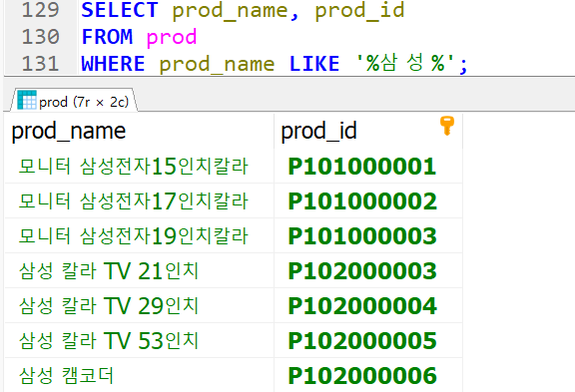
Task: Click the pink prod table name in query
Action: tap(172, 37)
